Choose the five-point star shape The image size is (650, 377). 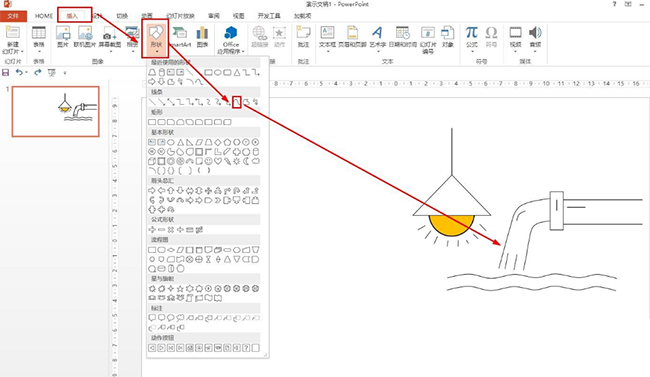(180, 289)
